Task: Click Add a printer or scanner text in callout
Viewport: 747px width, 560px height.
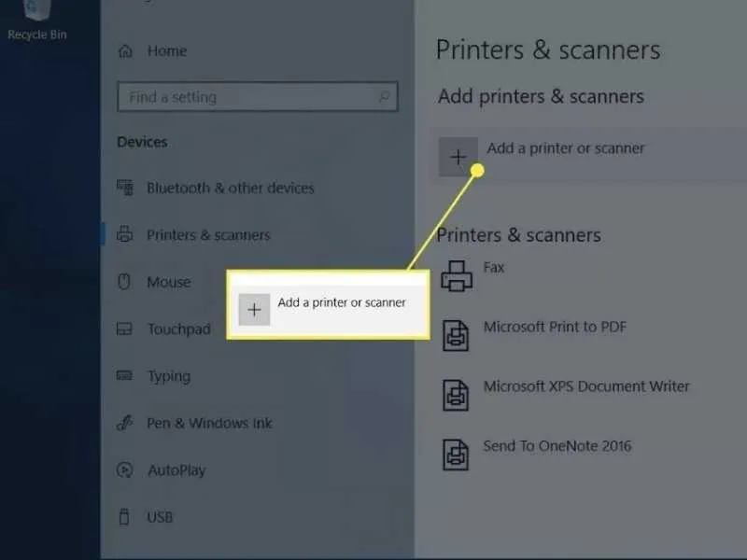Action: pos(342,302)
